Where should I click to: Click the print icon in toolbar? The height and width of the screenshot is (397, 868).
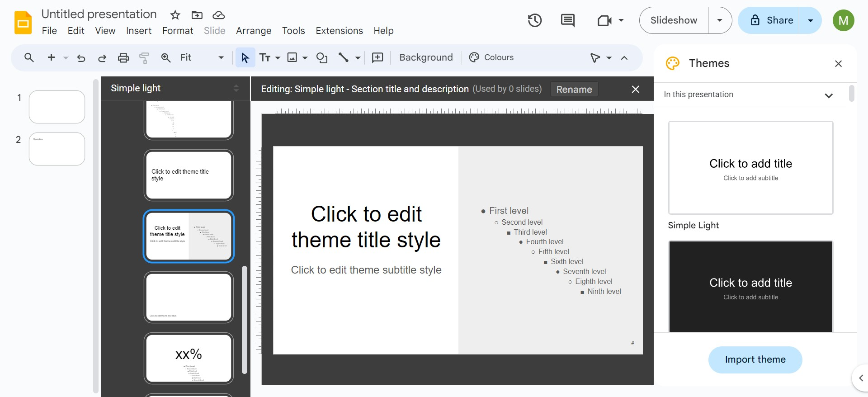coord(123,57)
